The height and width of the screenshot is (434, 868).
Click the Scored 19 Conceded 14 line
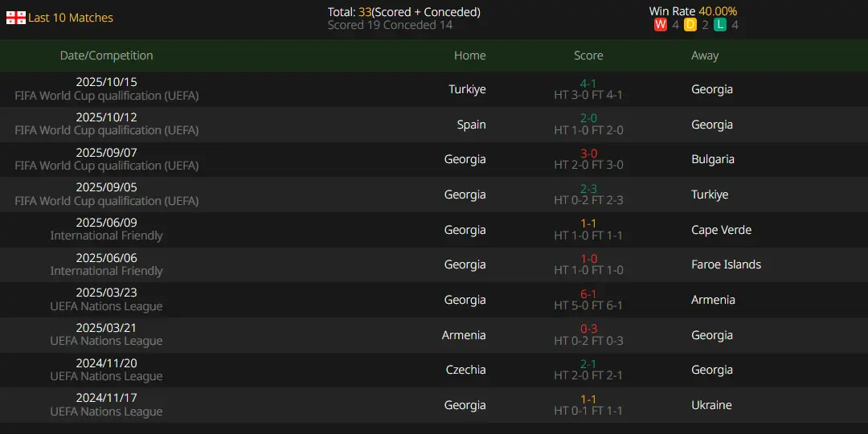tap(390, 25)
